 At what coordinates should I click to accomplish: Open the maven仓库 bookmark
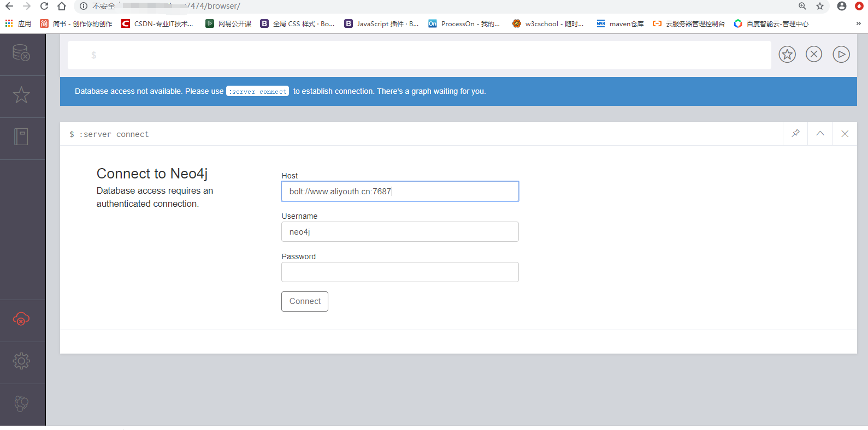620,23
